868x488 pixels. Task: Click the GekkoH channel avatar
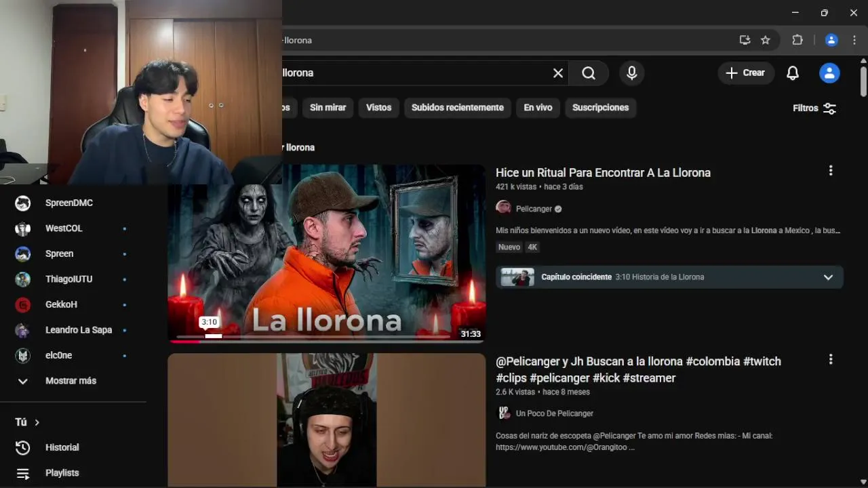click(23, 305)
